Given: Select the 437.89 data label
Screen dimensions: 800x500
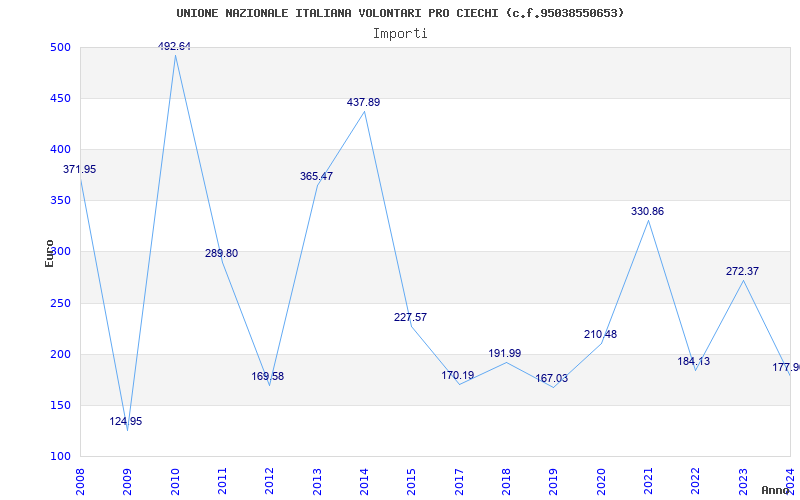Looking at the screenshot, I should coord(363,102).
